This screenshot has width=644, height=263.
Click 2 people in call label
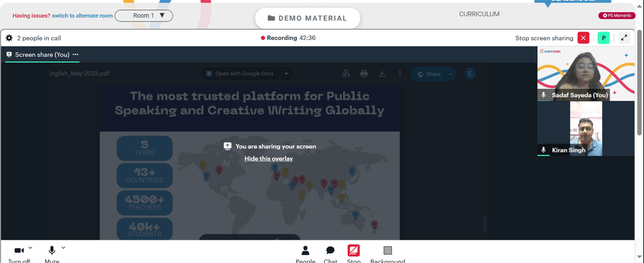pyautogui.click(x=39, y=38)
